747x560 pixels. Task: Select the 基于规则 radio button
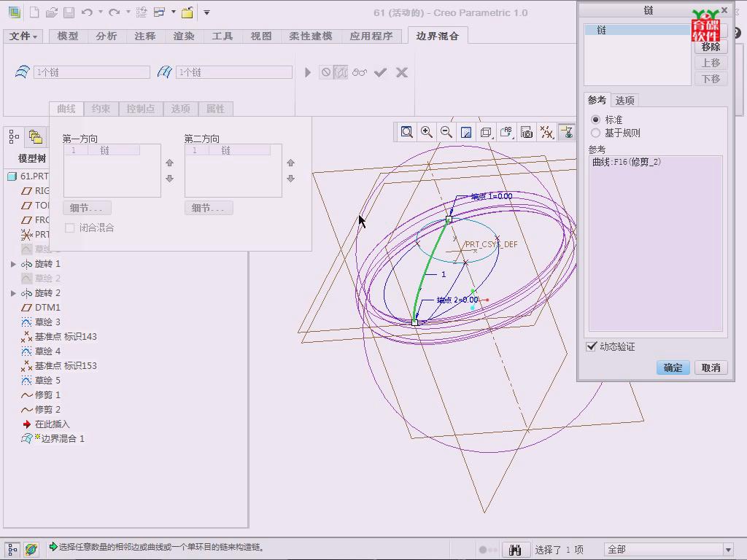[x=595, y=133]
